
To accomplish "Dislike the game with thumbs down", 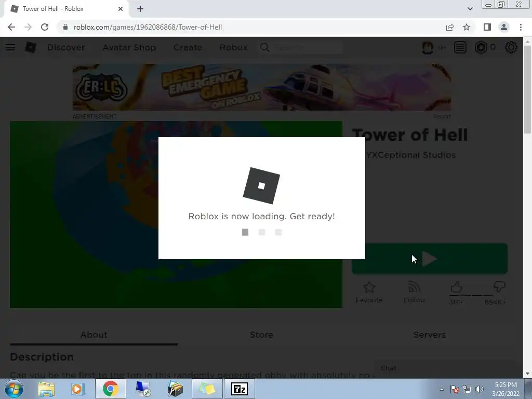I will tap(499, 287).
